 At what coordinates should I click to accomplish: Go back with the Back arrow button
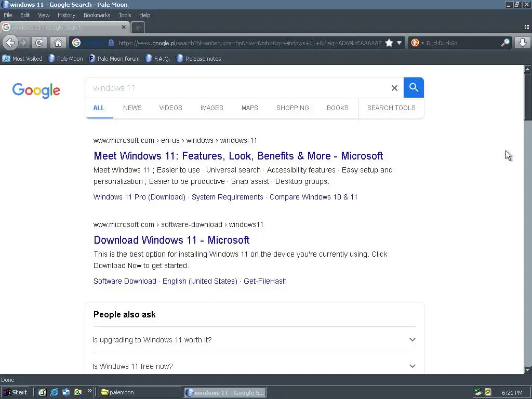click(x=10, y=43)
